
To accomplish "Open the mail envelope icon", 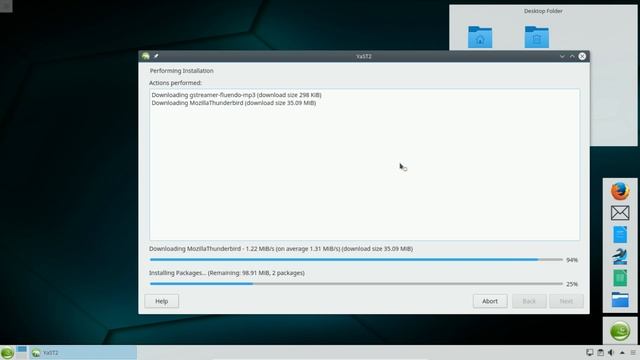I will (x=620, y=213).
